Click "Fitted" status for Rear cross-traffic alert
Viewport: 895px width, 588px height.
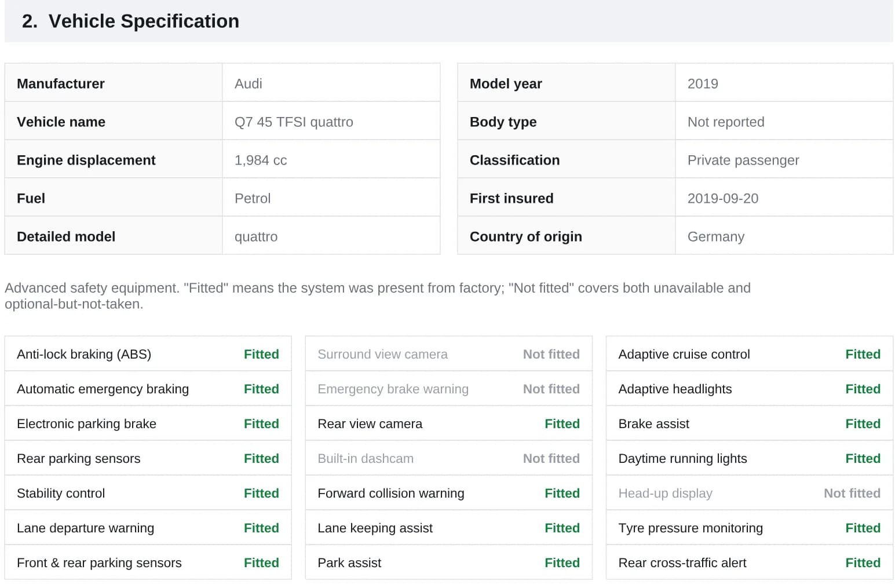click(863, 563)
